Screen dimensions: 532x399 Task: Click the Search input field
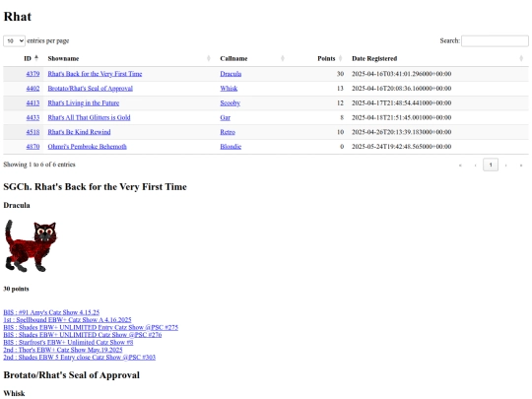(x=495, y=40)
